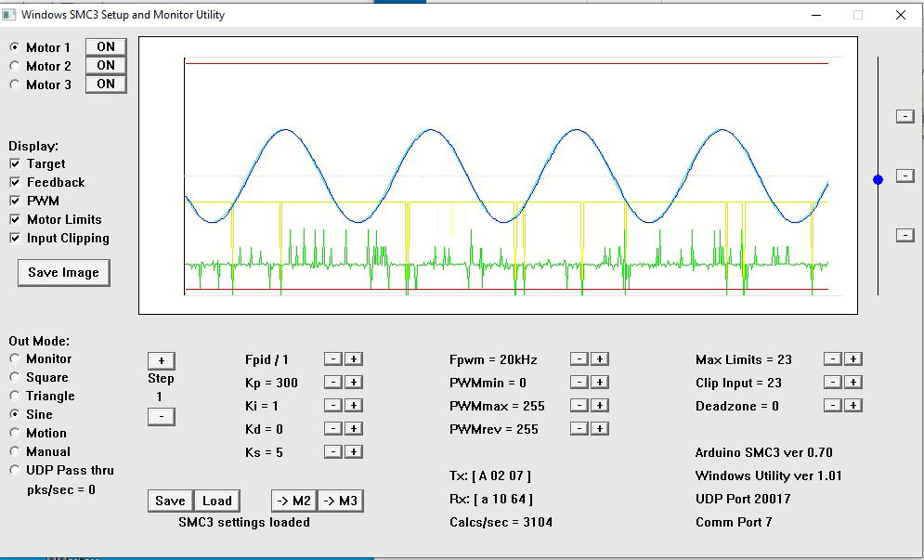Switch output mode to Triangle
The width and height of the screenshot is (924, 560).
(x=15, y=397)
